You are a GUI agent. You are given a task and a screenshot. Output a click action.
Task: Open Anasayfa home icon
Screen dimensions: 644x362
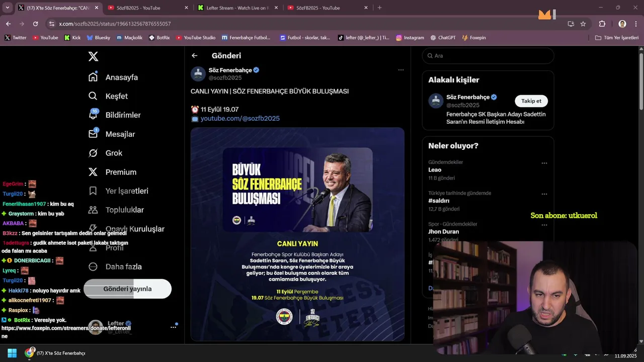[93, 77]
